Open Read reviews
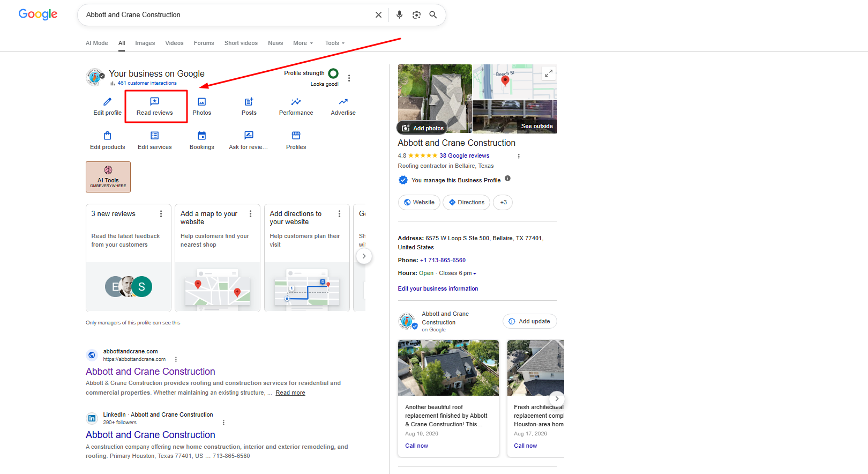 click(x=155, y=106)
